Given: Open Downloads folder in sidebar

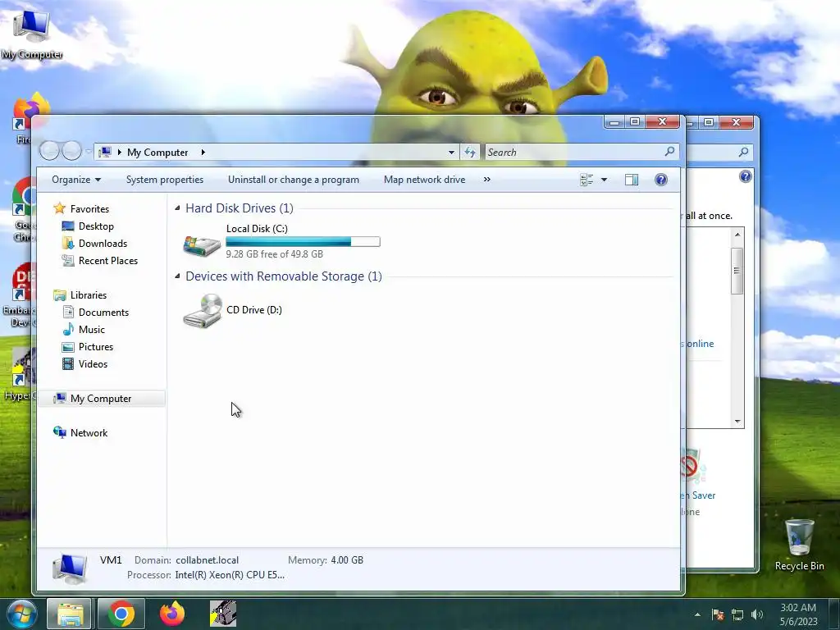Looking at the screenshot, I should coord(103,243).
